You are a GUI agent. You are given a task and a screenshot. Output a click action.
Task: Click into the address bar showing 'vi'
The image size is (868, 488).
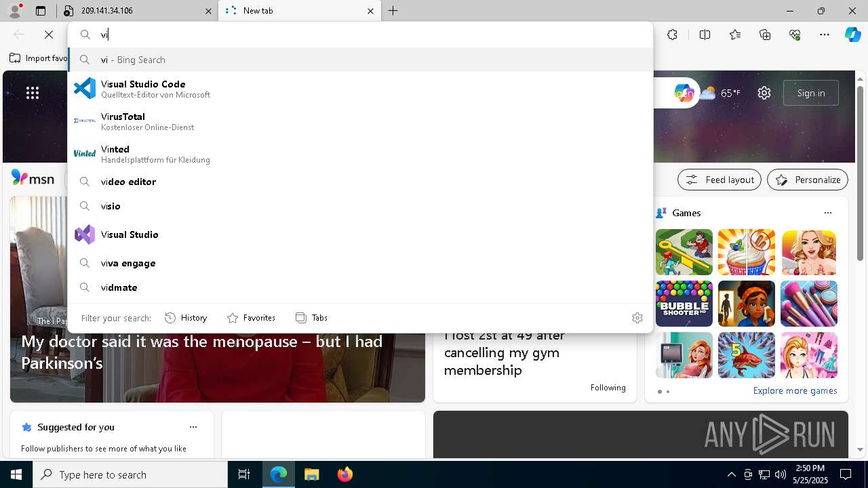pyautogui.click(x=359, y=35)
